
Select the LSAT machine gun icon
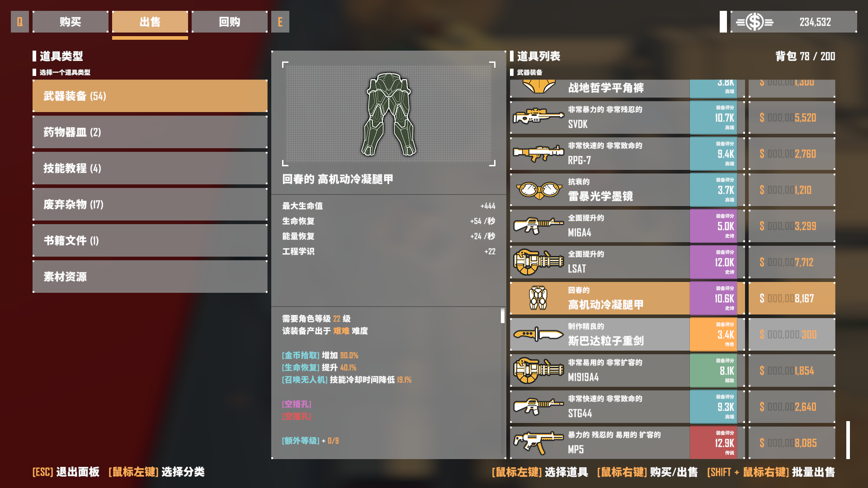click(x=538, y=262)
